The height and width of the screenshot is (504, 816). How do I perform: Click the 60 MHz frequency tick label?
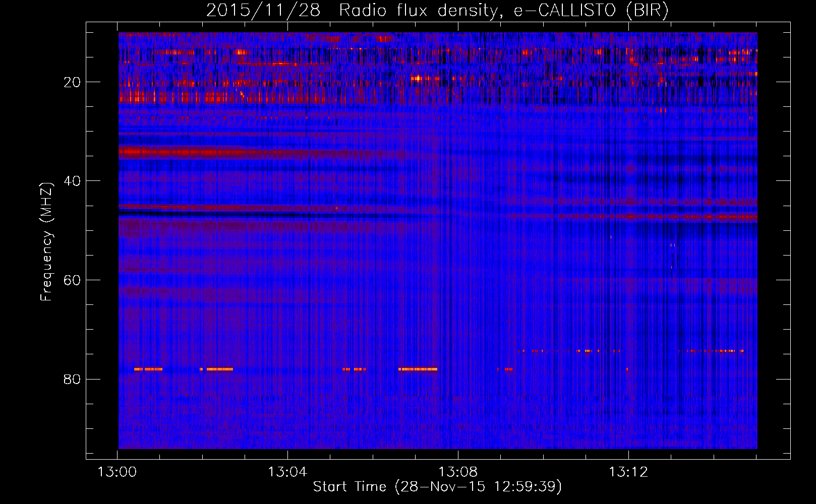coord(72,280)
